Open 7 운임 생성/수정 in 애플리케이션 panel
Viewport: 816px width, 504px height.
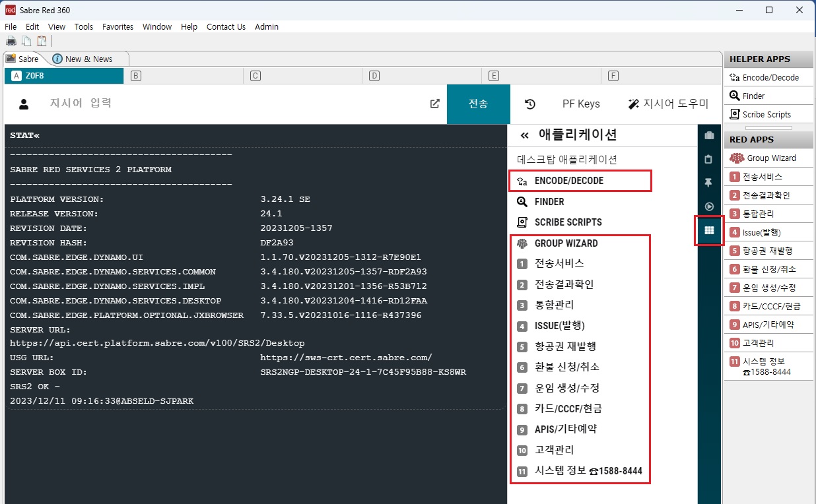pyautogui.click(x=558, y=388)
